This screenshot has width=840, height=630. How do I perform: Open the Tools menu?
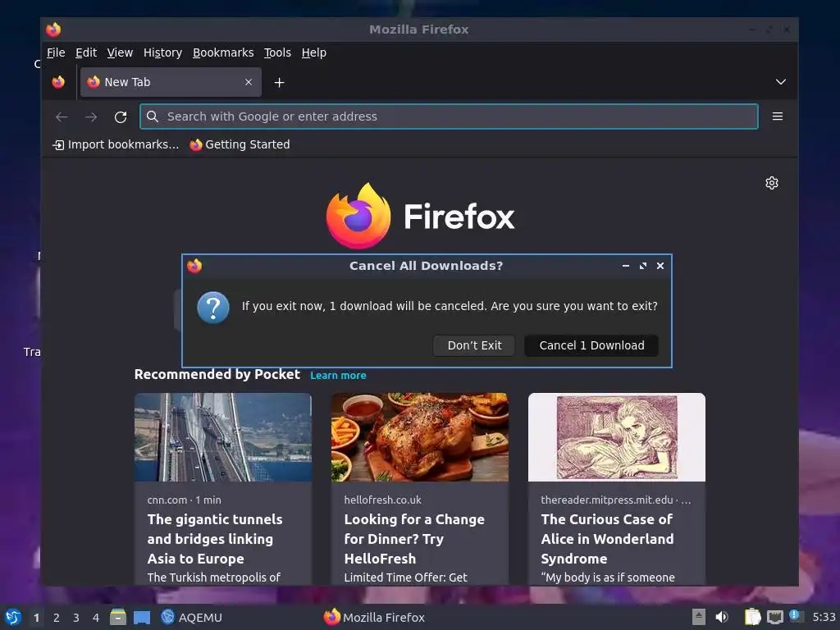(277, 52)
